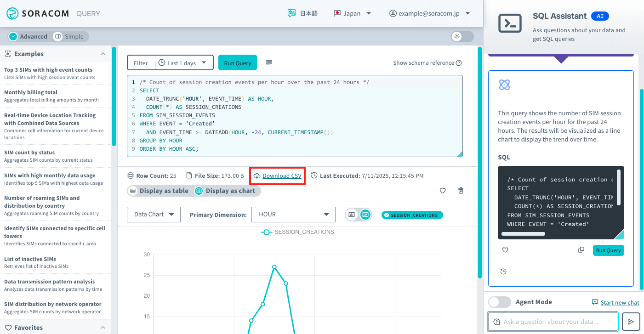Collapse the Examples panel

[103, 54]
